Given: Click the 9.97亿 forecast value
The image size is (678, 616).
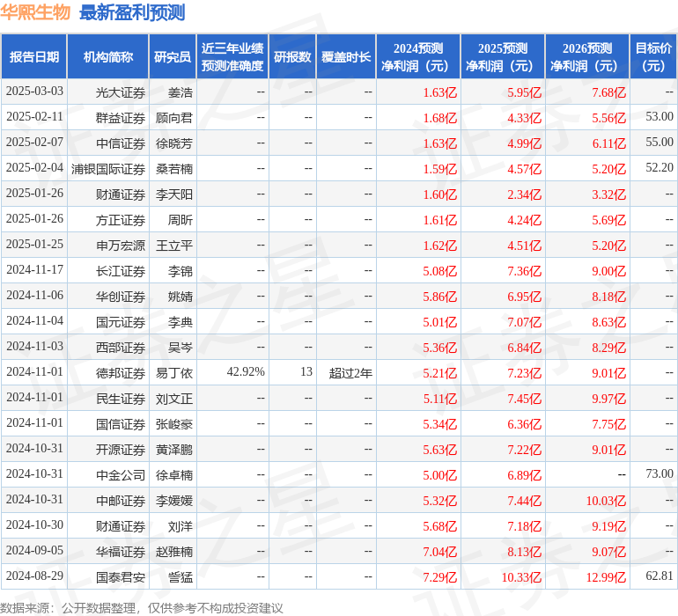Looking at the screenshot, I should 608,399.
